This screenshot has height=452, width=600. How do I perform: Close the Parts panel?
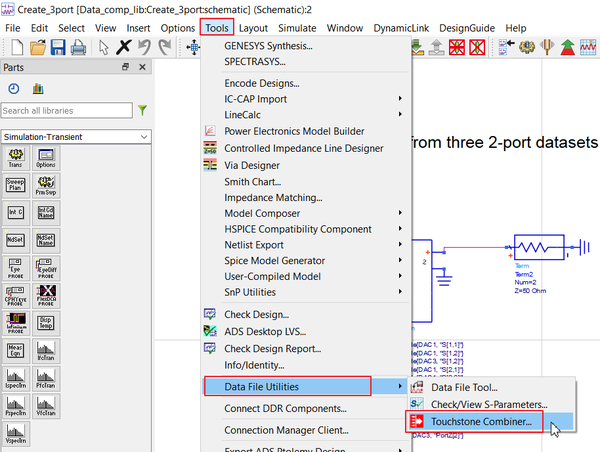pyautogui.click(x=142, y=67)
